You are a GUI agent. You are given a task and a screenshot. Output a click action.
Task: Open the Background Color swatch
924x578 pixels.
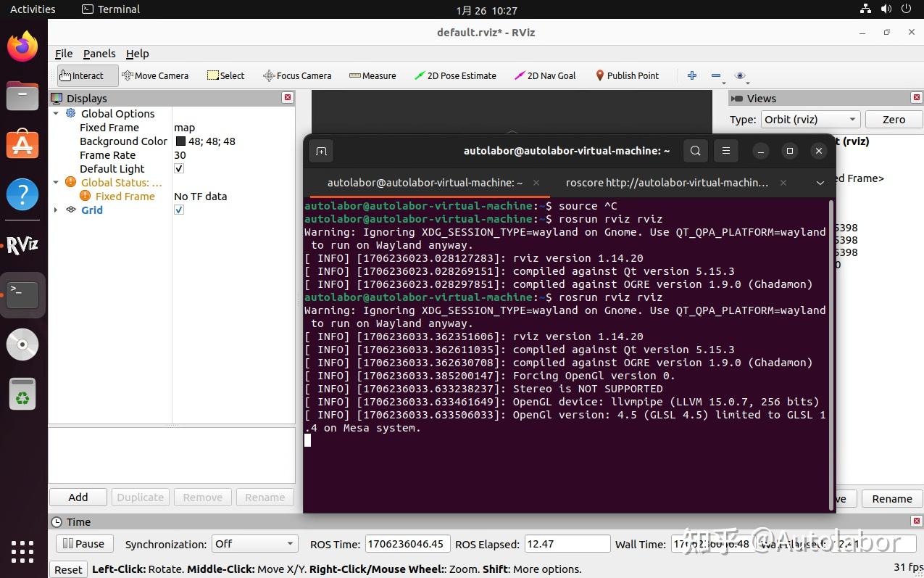pos(179,141)
